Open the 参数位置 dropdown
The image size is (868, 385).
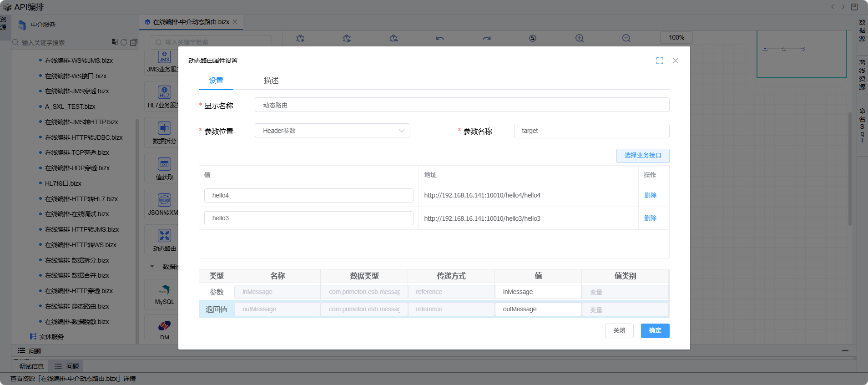click(332, 131)
